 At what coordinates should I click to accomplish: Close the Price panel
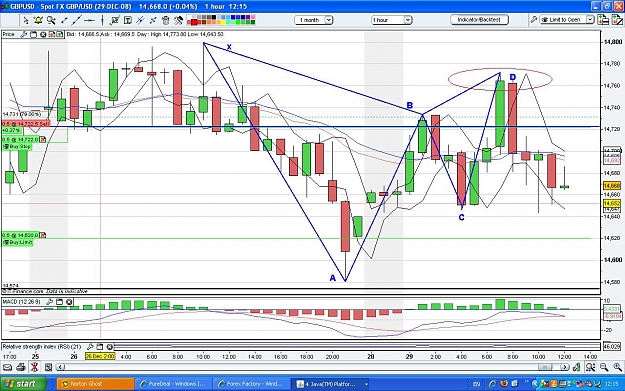coord(43,35)
